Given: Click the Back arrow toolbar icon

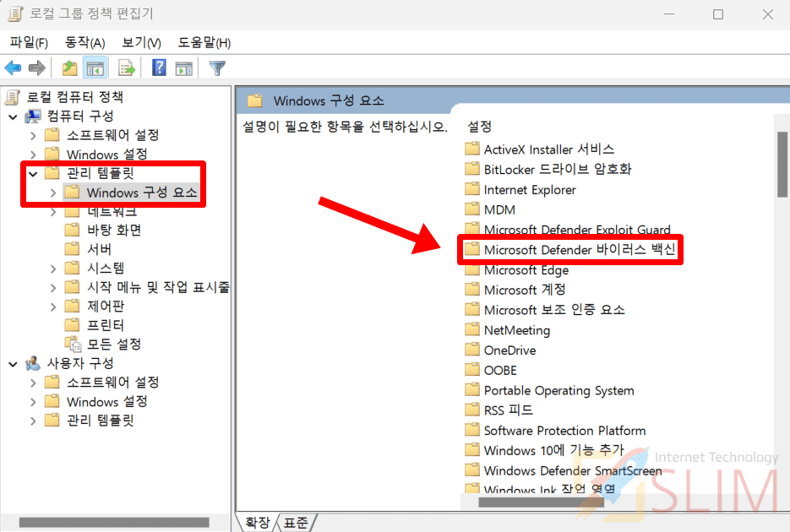Looking at the screenshot, I should tap(14, 68).
